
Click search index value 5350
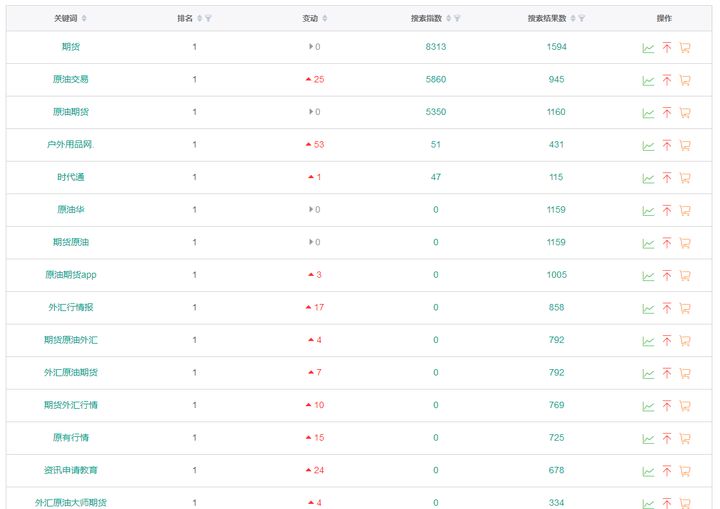pyautogui.click(x=436, y=112)
